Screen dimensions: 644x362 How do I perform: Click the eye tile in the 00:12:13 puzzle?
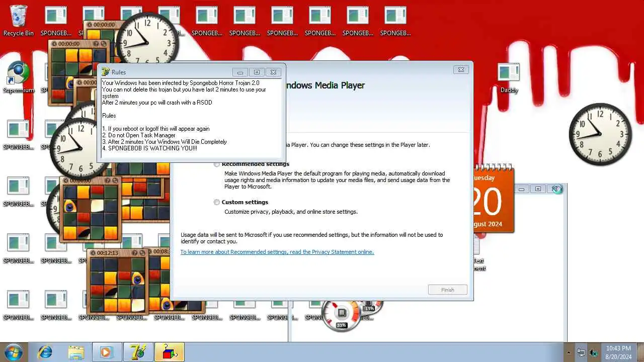(138, 279)
